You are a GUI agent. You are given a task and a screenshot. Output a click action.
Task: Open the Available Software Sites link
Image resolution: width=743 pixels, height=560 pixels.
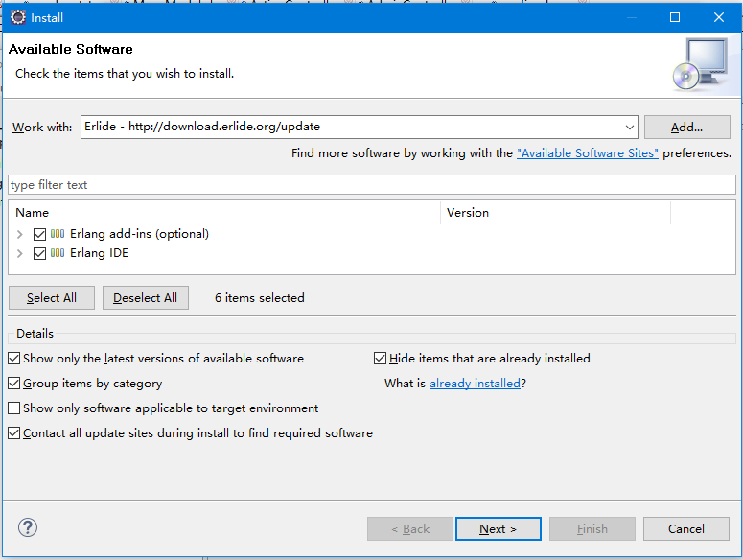[x=588, y=153]
